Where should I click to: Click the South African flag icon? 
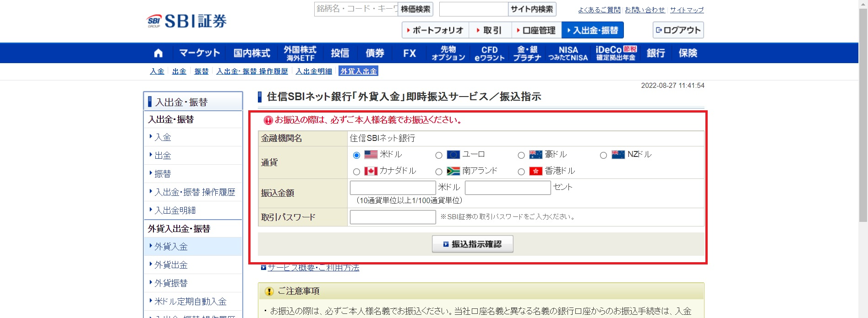coord(453,171)
